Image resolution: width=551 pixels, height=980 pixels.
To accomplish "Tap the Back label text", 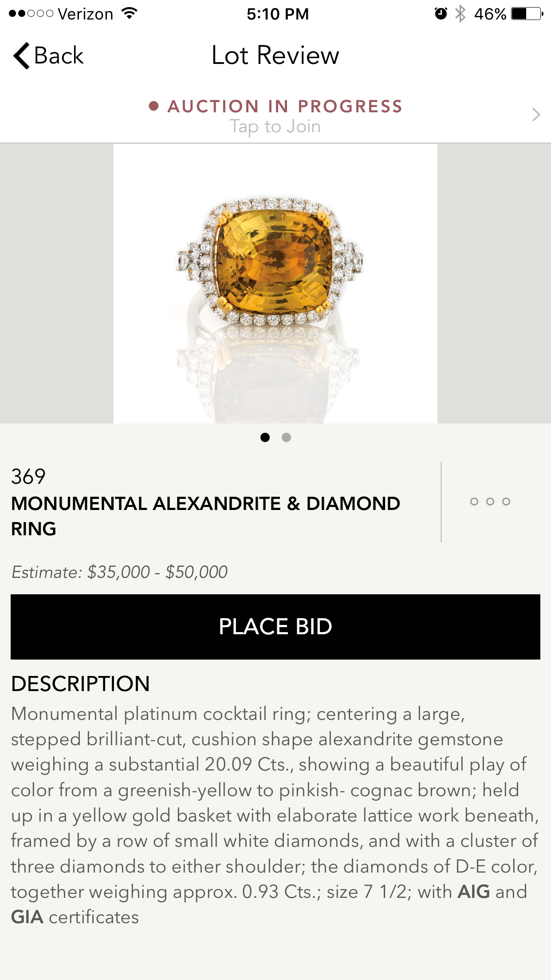I will point(59,56).
